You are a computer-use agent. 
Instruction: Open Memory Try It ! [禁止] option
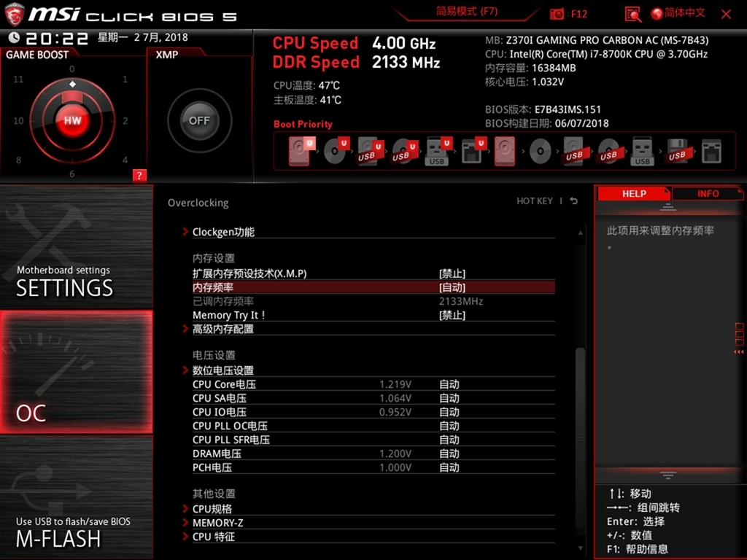tap(373, 315)
